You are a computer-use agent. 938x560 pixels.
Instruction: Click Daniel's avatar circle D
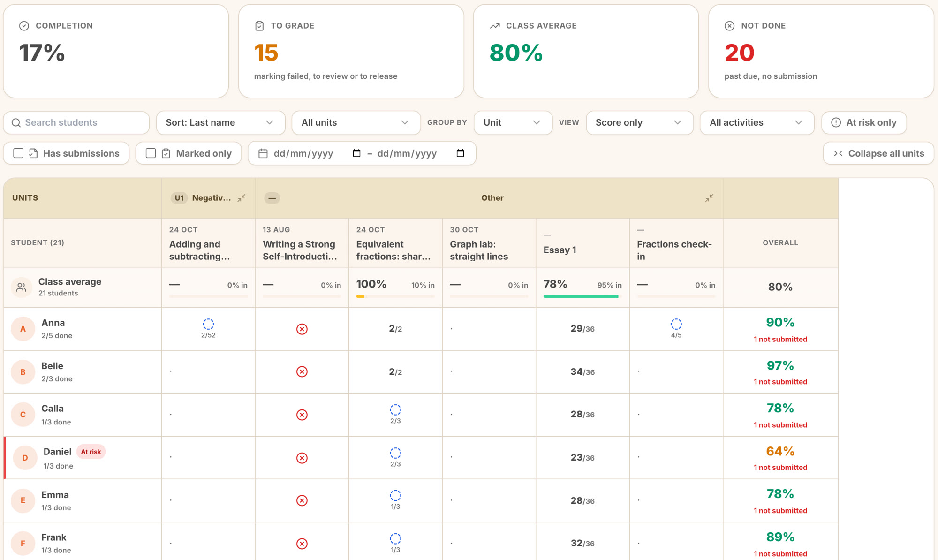tap(25, 458)
